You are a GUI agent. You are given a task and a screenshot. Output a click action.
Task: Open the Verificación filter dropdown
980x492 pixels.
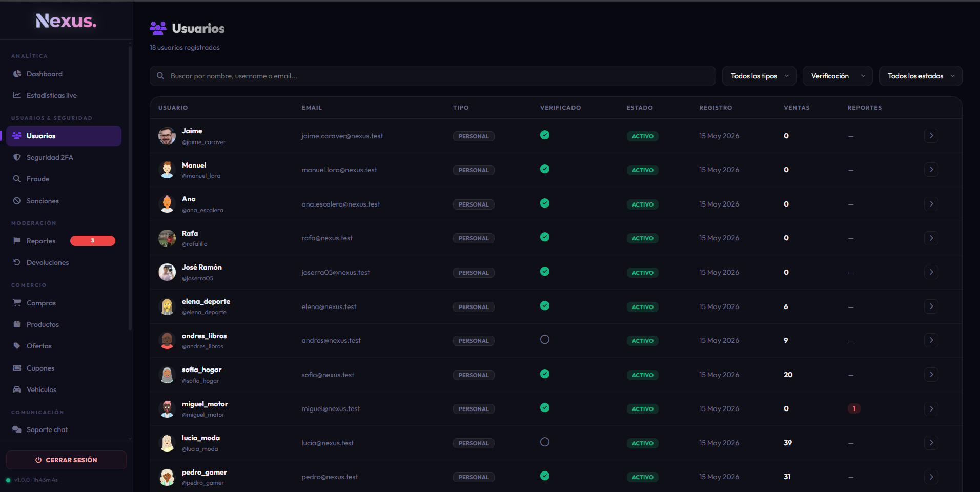click(x=838, y=76)
